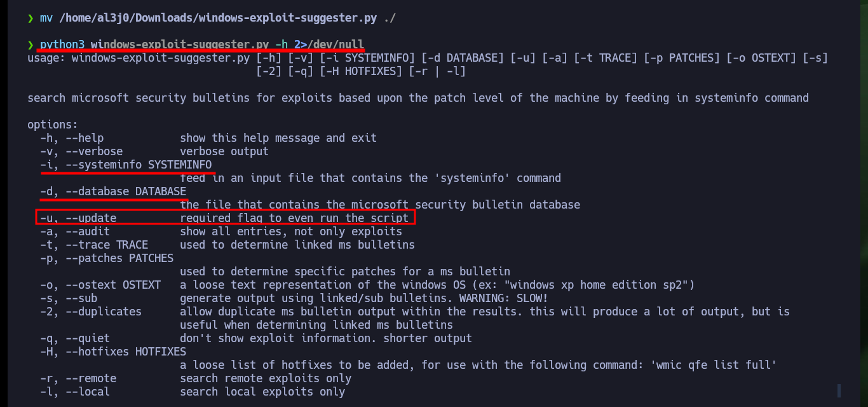Click the -r, --remote option text

click(x=78, y=378)
